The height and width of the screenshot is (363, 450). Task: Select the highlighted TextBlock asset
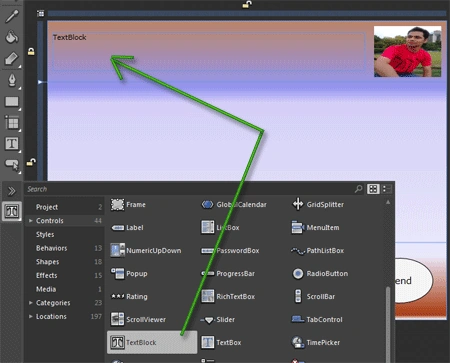152,342
